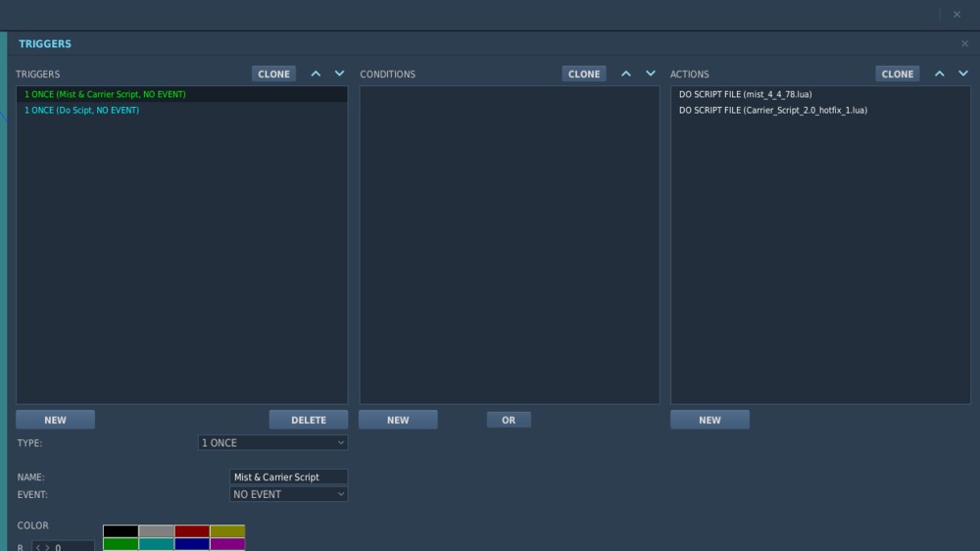Pick the dark red color swatch
Viewport: 980px width, 551px height.
click(x=192, y=531)
